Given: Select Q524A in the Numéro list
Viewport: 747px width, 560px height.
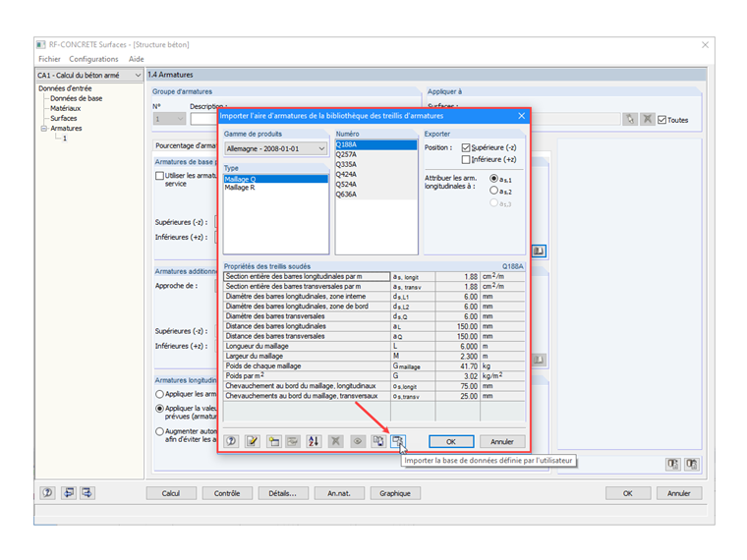Looking at the screenshot, I should pyautogui.click(x=375, y=185).
